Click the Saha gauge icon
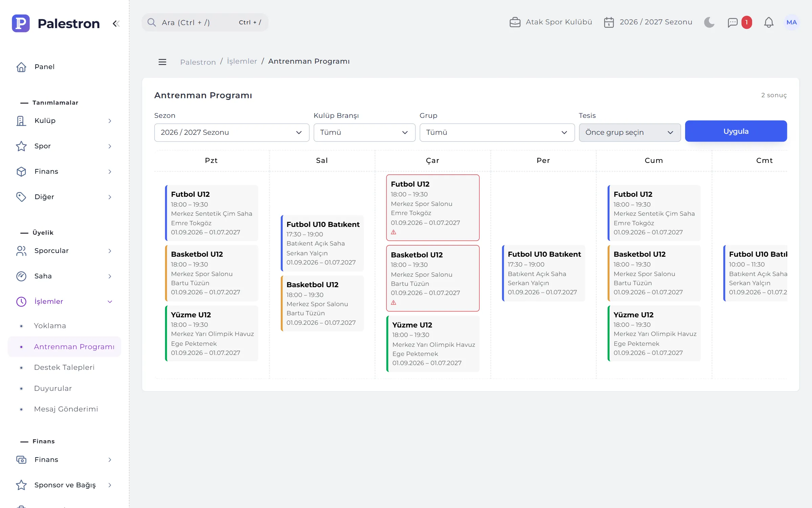 click(21, 276)
